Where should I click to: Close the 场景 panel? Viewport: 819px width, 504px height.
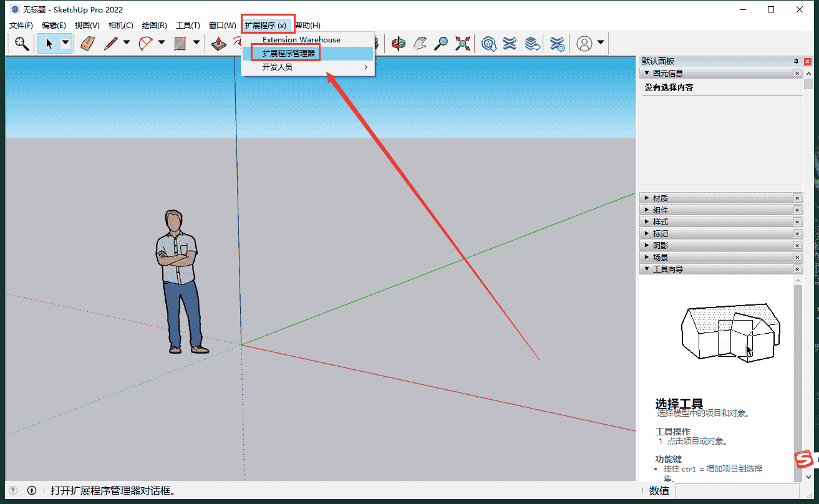point(797,258)
